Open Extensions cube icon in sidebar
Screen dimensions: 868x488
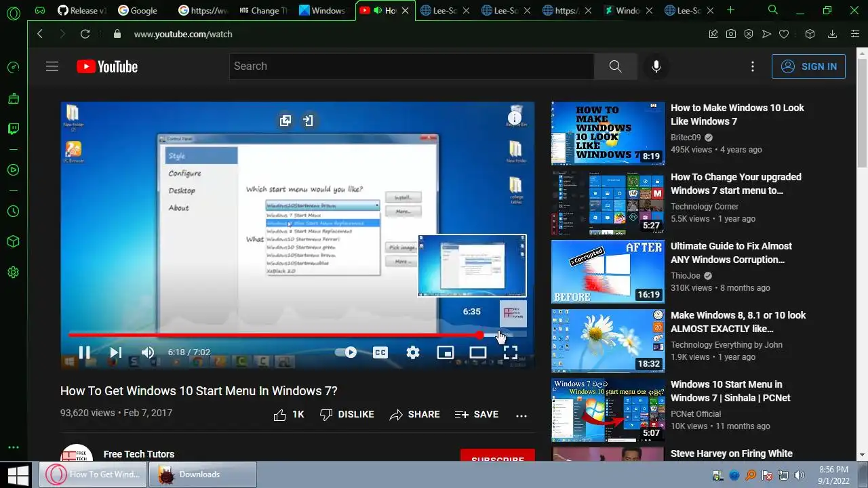click(x=13, y=241)
